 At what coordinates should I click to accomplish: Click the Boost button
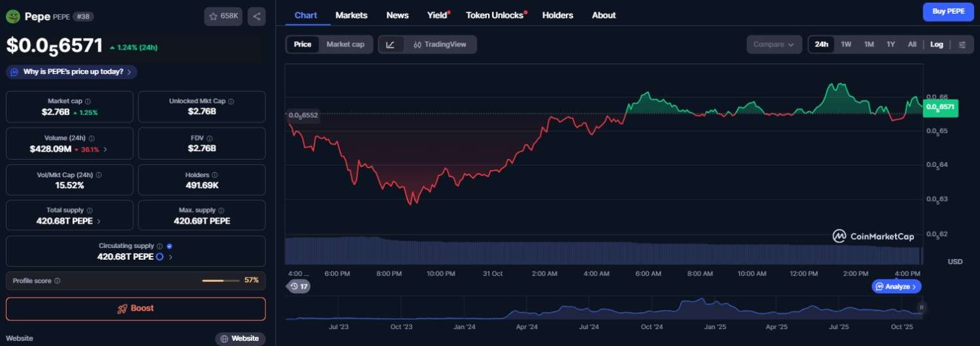click(x=136, y=309)
